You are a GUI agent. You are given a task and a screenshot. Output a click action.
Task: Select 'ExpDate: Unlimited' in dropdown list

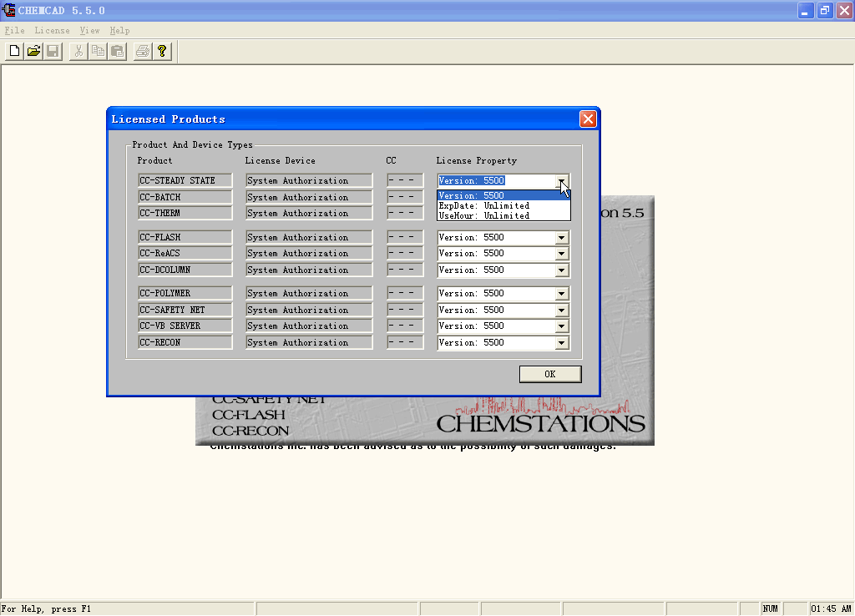pyautogui.click(x=503, y=205)
